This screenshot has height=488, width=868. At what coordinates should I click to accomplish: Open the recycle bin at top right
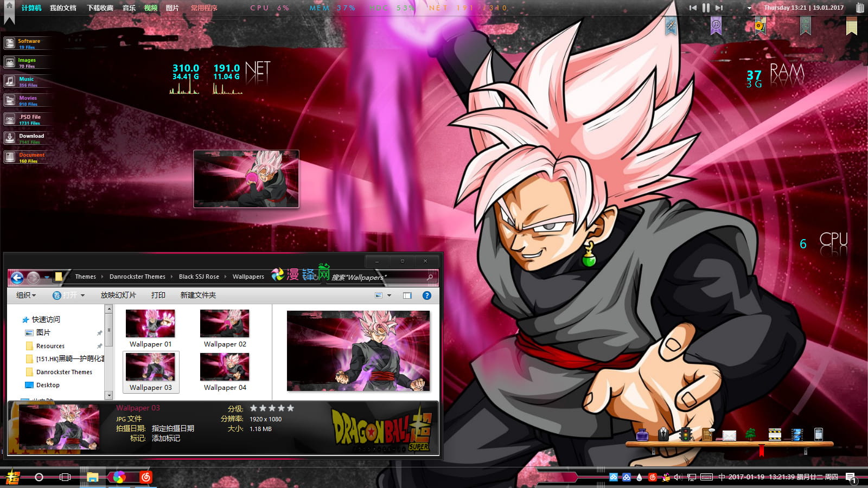click(860, 8)
